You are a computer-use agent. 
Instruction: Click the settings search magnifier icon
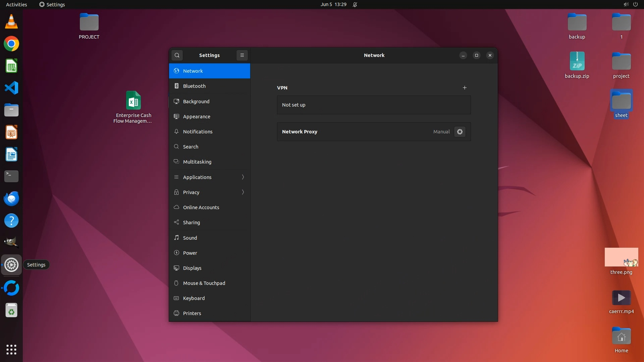pos(177,55)
